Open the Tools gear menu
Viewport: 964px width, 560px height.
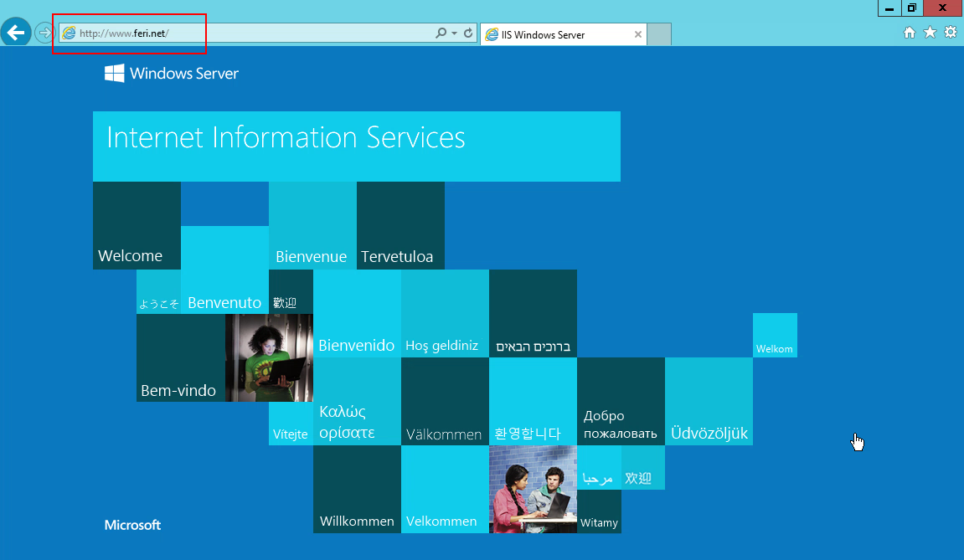tap(951, 32)
